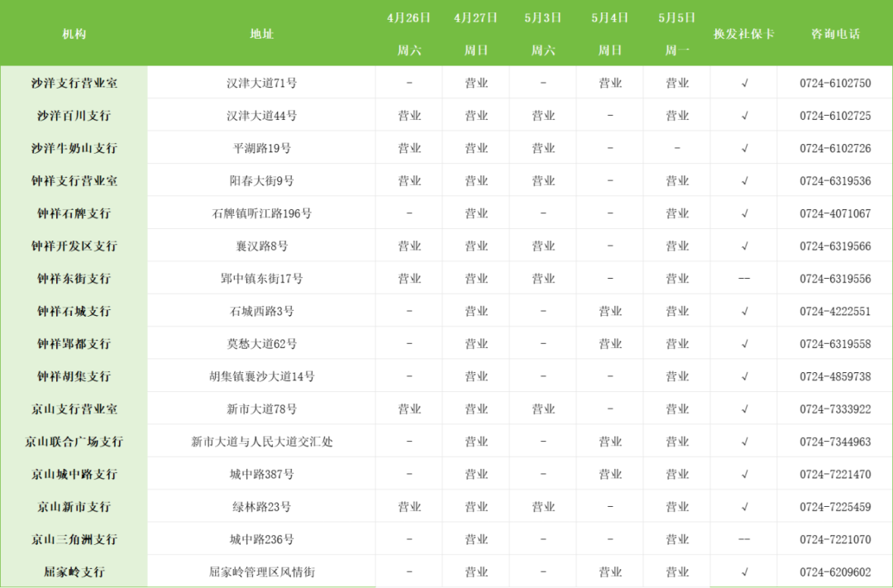Select the 京山支行营业室 cell
Image resolution: width=893 pixels, height=588 pixels.
(x=74, y=409)
